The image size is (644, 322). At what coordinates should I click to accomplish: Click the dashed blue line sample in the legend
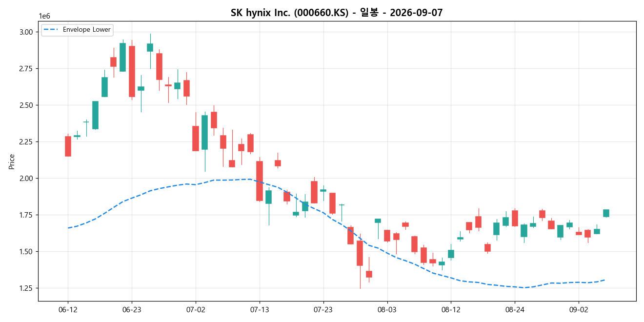coord(51,30)
